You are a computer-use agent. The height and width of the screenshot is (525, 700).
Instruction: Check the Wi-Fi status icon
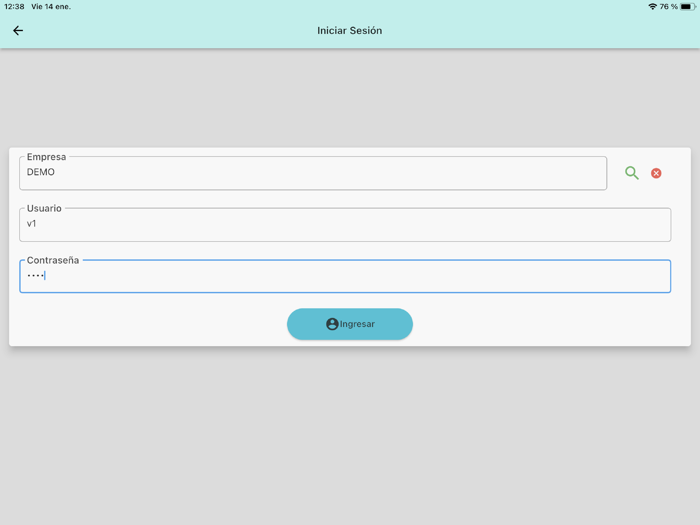click(x=652, y=6)
